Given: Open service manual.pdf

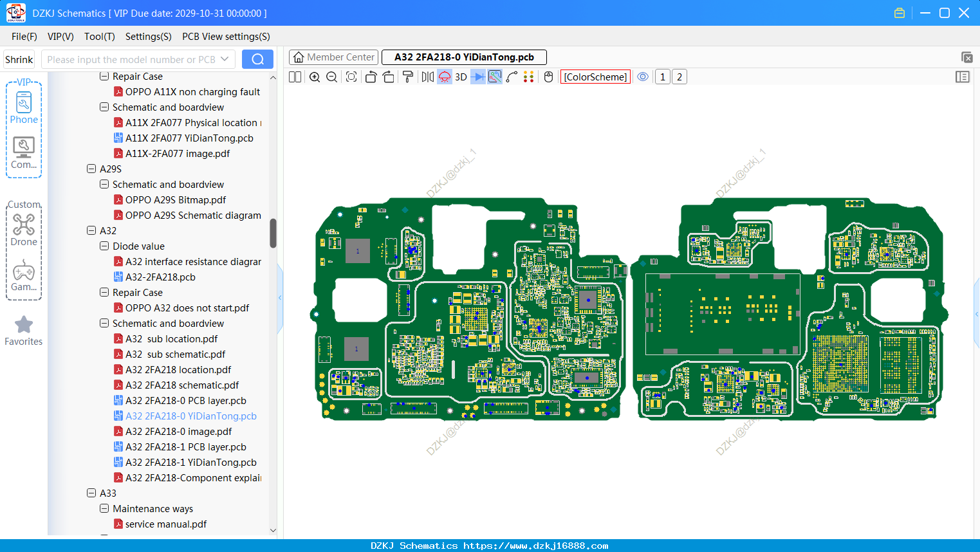Looking at the screenshot, I should click(166, 524).
